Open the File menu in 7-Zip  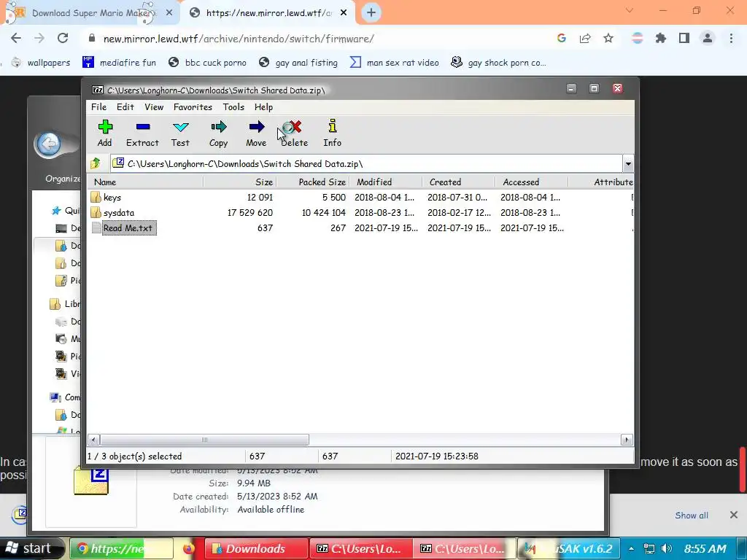[x=98, y=107]
